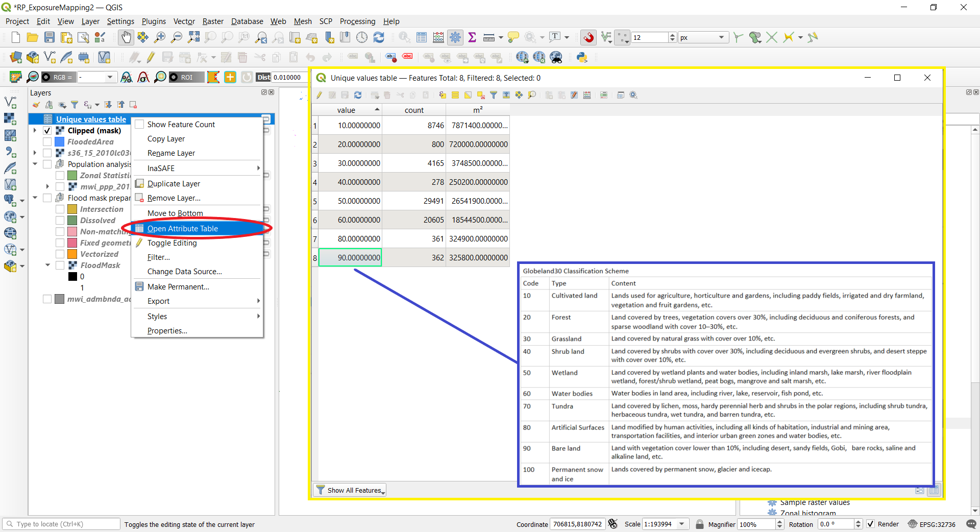This screenshot has width=980, height=532.
Task: Expand the mwi_ppp_201 layer legend
Action: pos(46,186)
